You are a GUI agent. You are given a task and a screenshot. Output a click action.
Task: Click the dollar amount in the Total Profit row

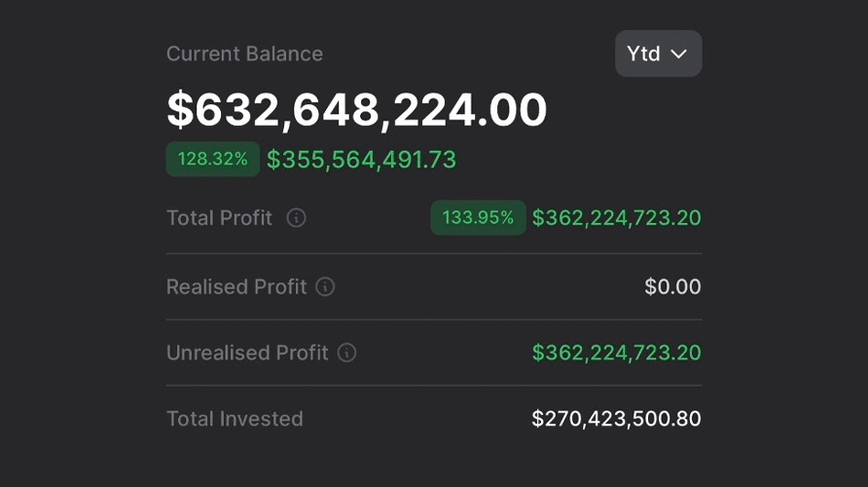point(616,218)
